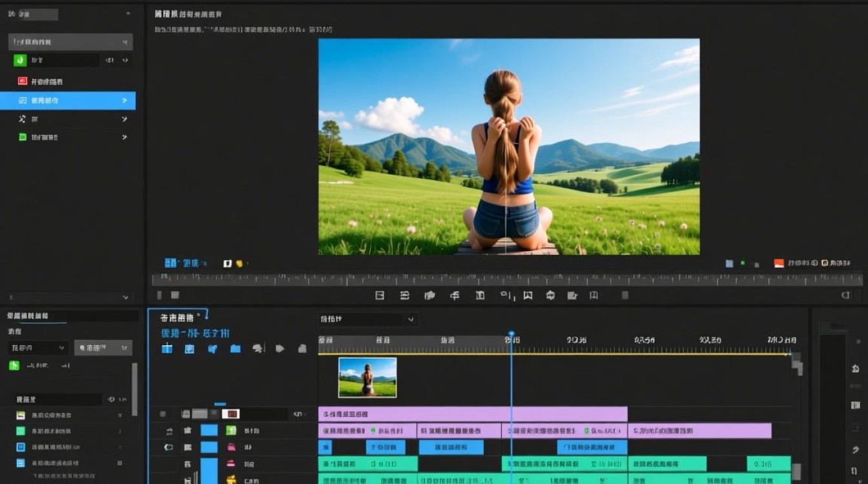868x484 pixels.
Task: Click the long purple clip on the top track
Action: tap(472, 414)
